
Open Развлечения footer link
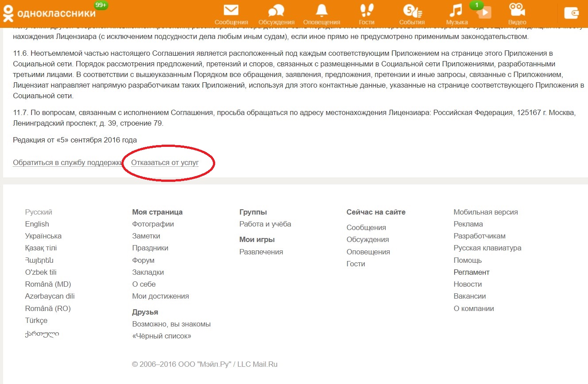(261, 252)
